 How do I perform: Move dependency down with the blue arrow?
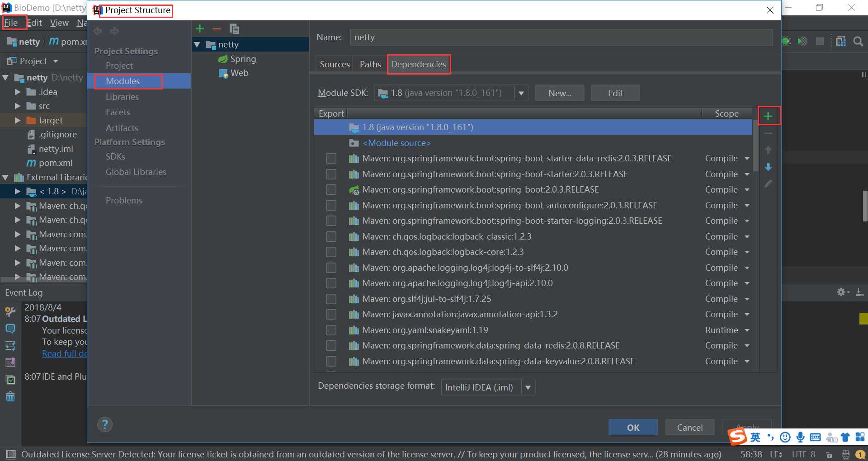pyautogui.click(x=768, y=167)
